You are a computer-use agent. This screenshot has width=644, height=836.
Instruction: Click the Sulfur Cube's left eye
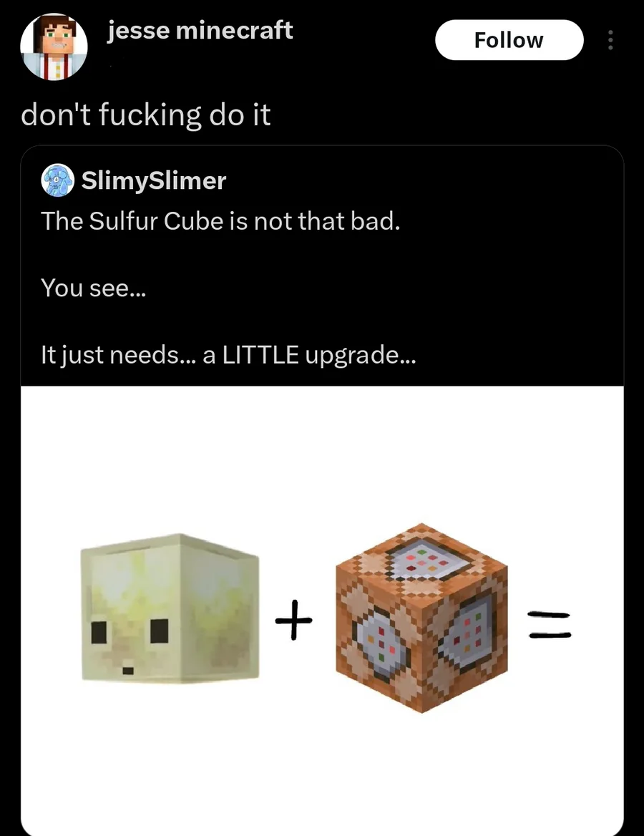pos(99,632)
